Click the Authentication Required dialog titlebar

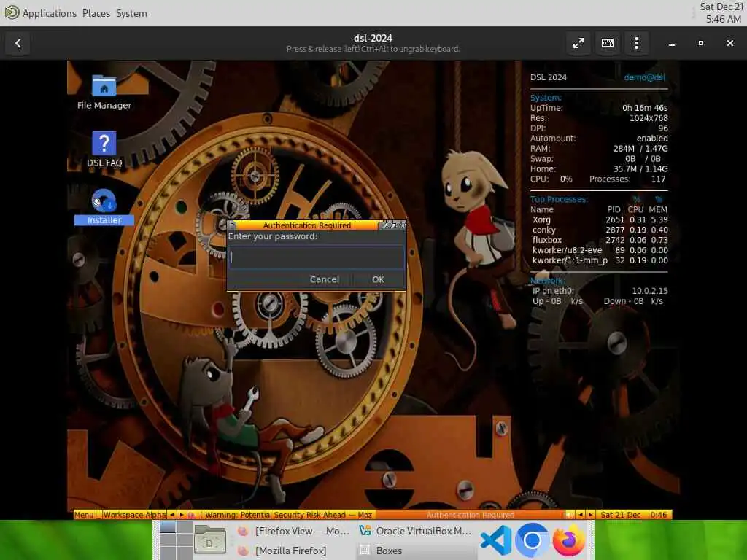(x=307, y=225)
